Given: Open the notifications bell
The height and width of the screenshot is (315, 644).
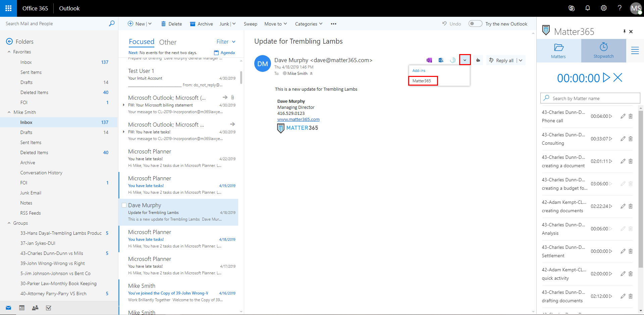Looking at the screenshot, I should pyautogui.click(x=588, y=8).
